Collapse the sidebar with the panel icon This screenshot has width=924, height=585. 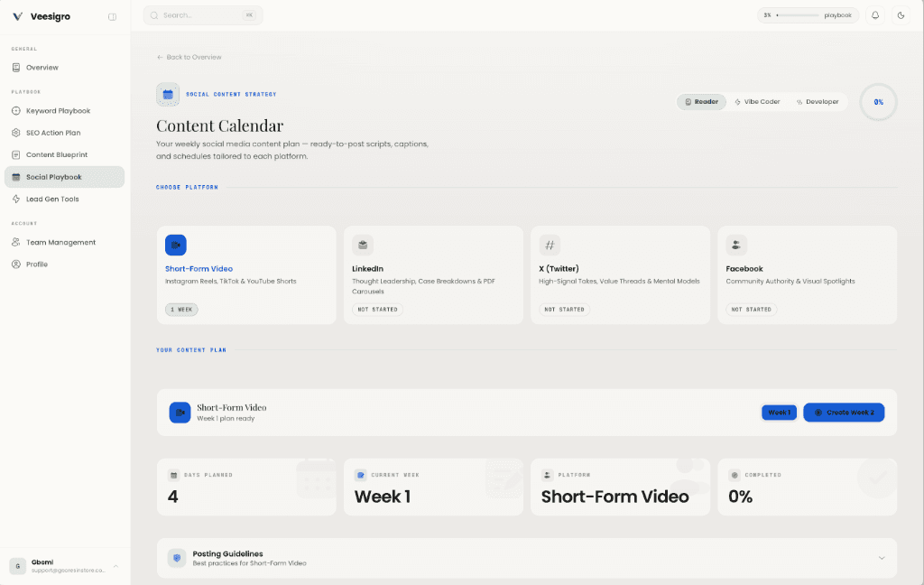click(112, 16)
